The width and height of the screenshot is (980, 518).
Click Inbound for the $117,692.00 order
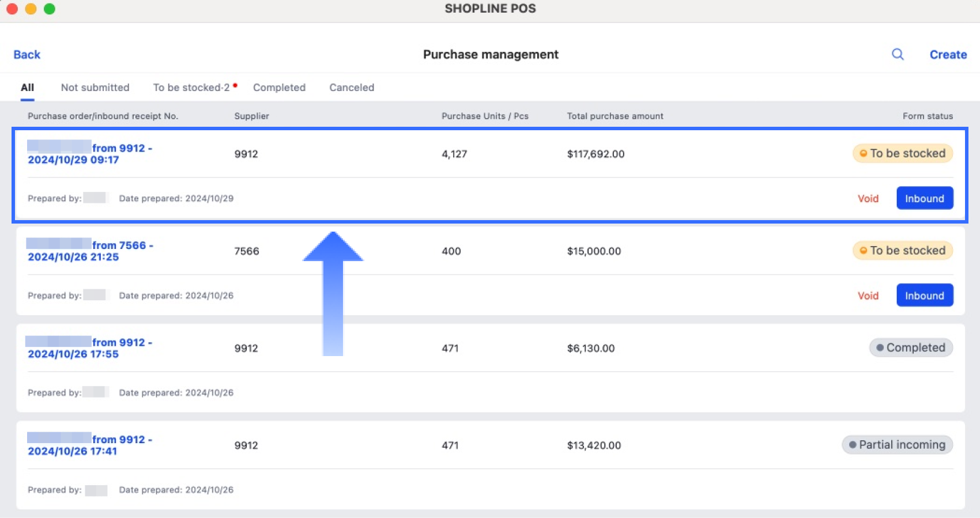[x=924, y=198]
